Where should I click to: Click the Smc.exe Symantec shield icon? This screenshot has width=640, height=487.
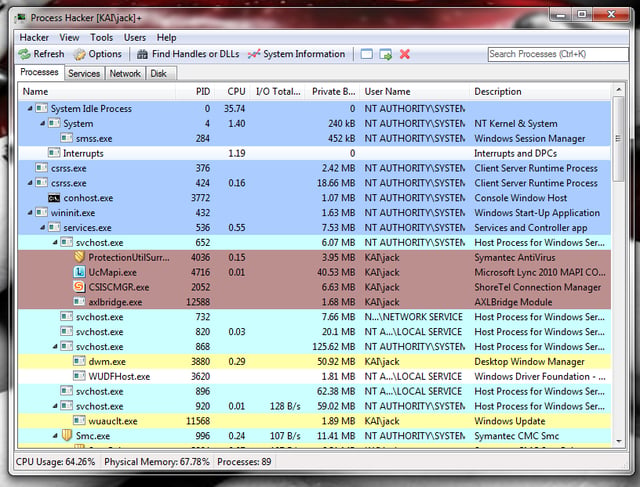tap(67, 436)
